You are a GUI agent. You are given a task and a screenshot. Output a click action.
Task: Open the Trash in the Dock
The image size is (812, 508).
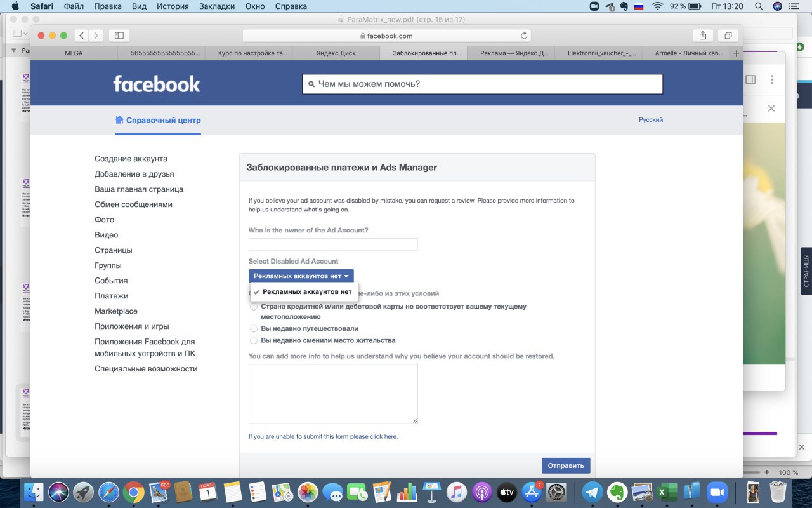coord(778,491)
